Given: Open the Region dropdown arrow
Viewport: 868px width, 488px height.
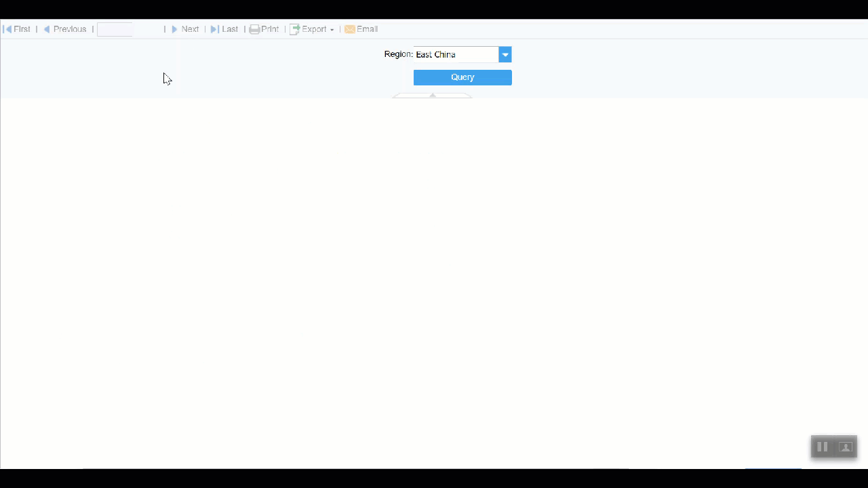Looking at the screenshot, I should [x=505, y=54].
